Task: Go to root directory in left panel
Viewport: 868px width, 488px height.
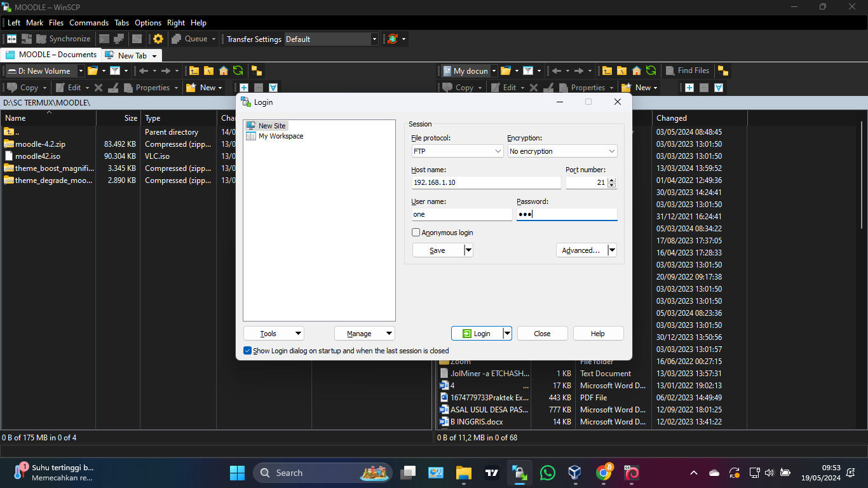Action: tap(208, 71)
